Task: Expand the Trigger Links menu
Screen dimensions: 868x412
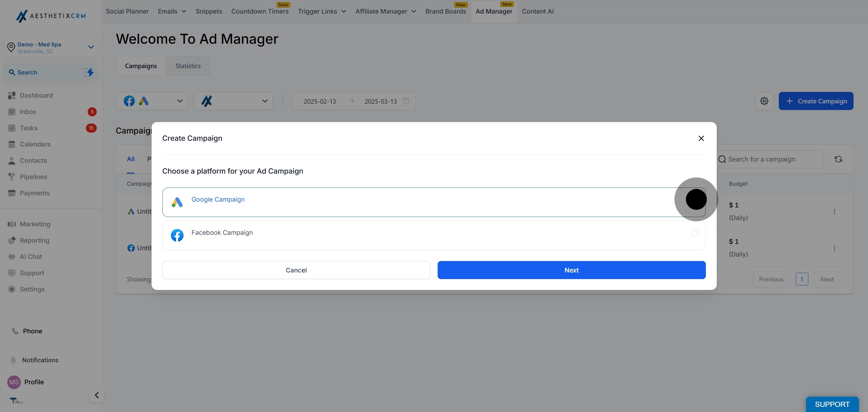Action: (322, 11)
